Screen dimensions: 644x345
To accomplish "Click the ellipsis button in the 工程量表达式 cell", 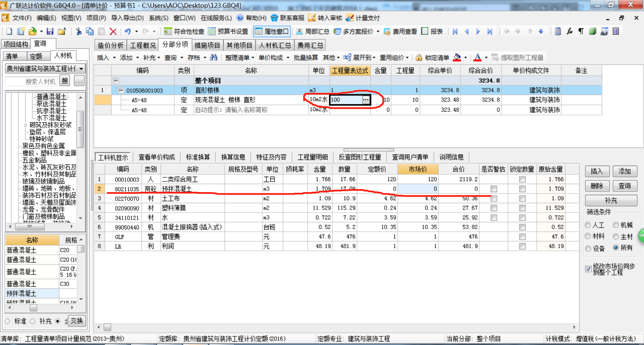I will point(366,100).
